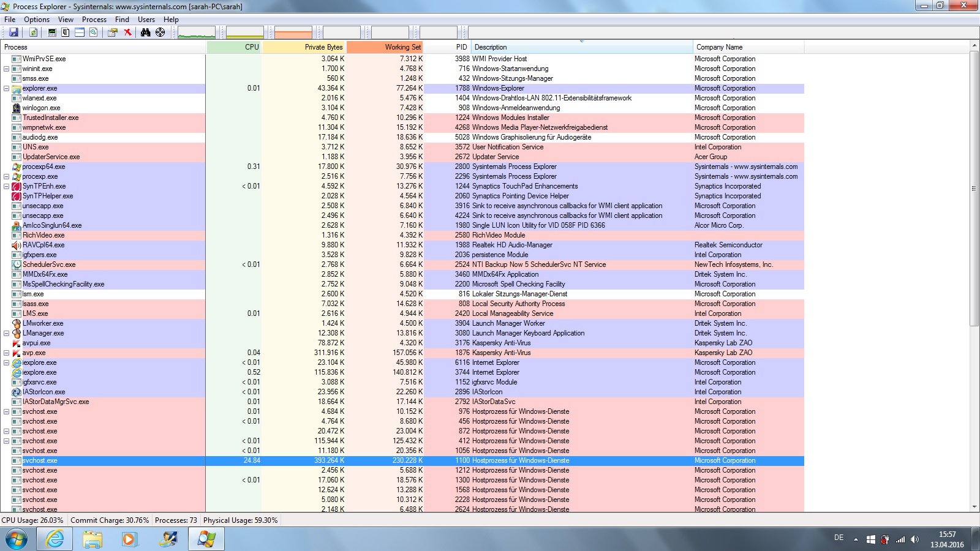
Task: Collapse the svchost.exe PID 976 node
Action: coord(6,411)
